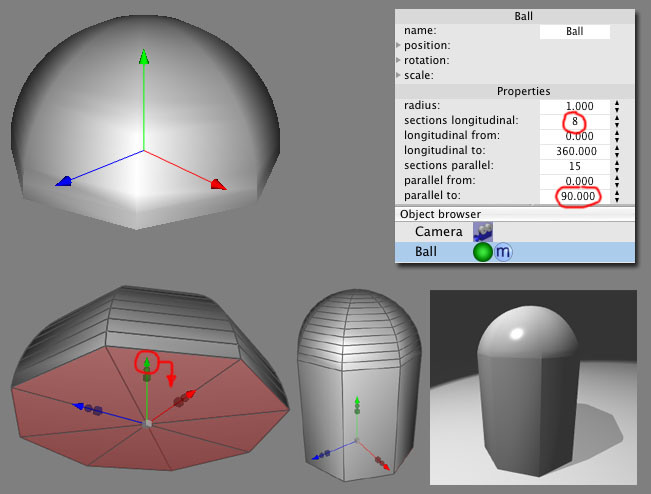Viewport: 651px width, 494px height.
Task: Click the green Ball sphere icon
Action: coord(482,252)
